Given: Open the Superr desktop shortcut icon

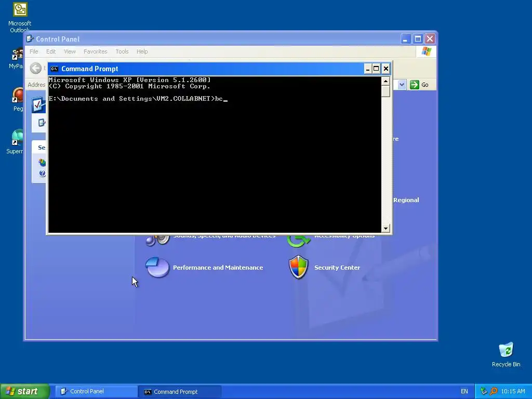Looking at the screenshot, I should (x=18, y=137).
